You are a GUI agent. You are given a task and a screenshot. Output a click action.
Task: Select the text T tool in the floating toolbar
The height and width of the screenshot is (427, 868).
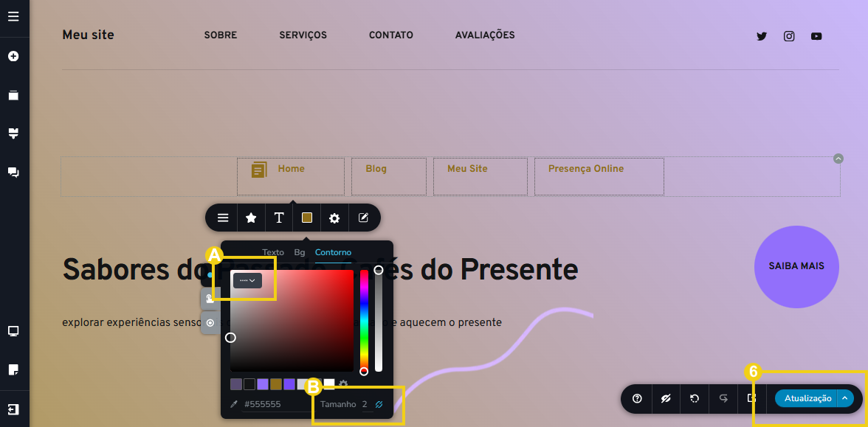pyautogui.click(x=279, y=218)
